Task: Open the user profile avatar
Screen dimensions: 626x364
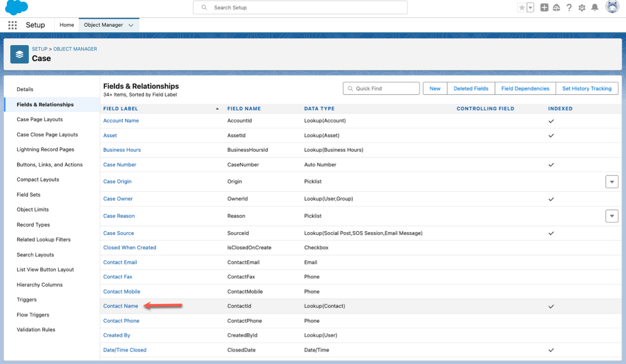Action: click(612, 7)
